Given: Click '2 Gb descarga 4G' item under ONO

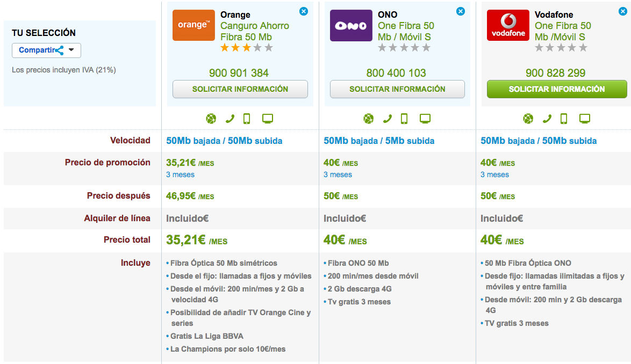Looking at the screenshot, I should [x=360, y=288].
